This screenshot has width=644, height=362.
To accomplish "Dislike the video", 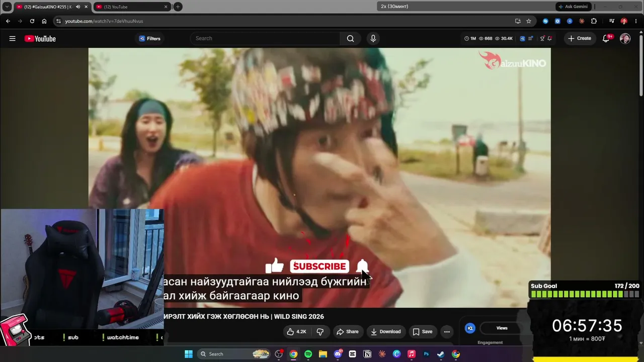I will (320, 332).
